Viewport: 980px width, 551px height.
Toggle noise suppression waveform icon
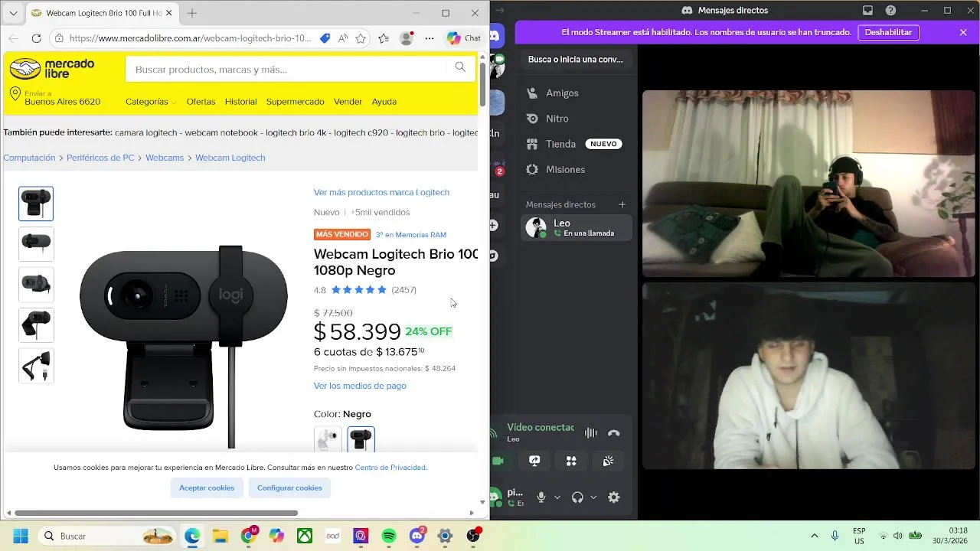[x=590, y=433]
